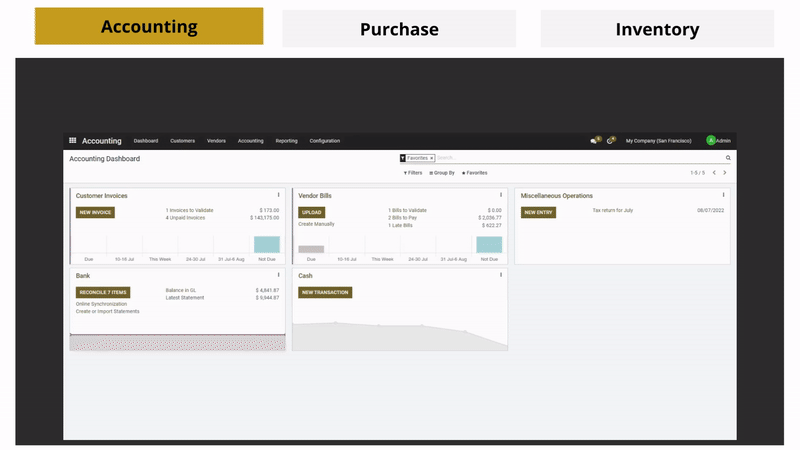Click the Create Manually link

[x=318, y=224]
